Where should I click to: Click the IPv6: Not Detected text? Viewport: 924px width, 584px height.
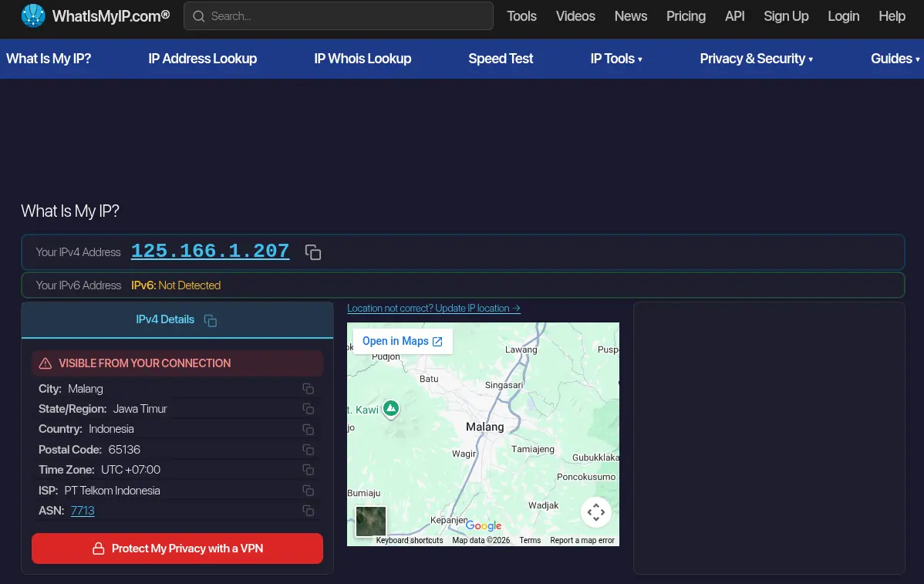(176, 285)
